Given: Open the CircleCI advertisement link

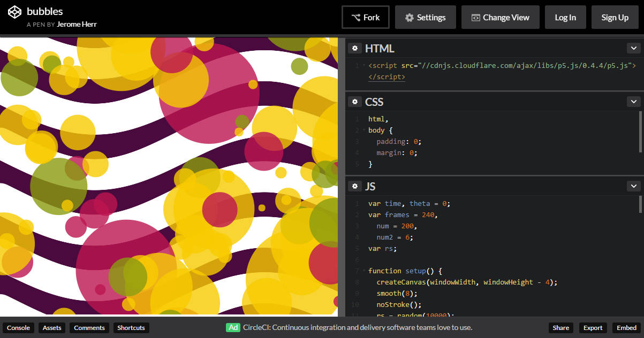Looking at the screenshot, I should coord(358,327).
